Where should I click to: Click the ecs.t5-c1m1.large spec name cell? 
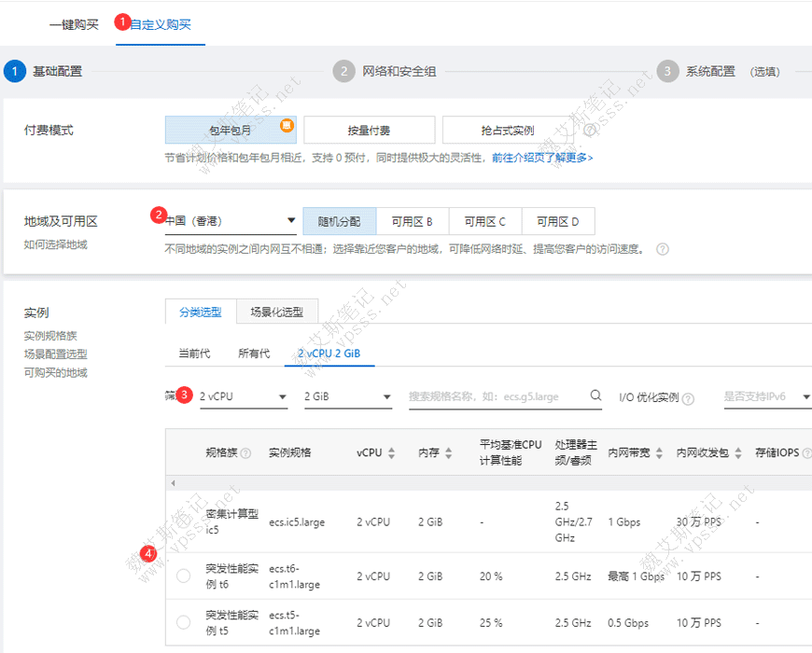click(294, 623)
